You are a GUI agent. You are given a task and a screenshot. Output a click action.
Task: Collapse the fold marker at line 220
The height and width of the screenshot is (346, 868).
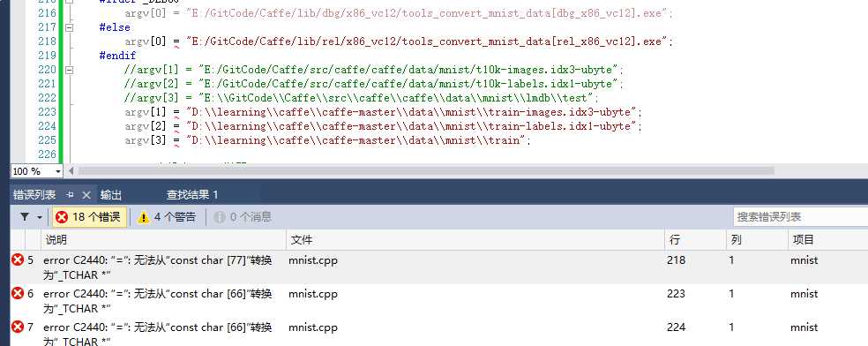(69, 70)
